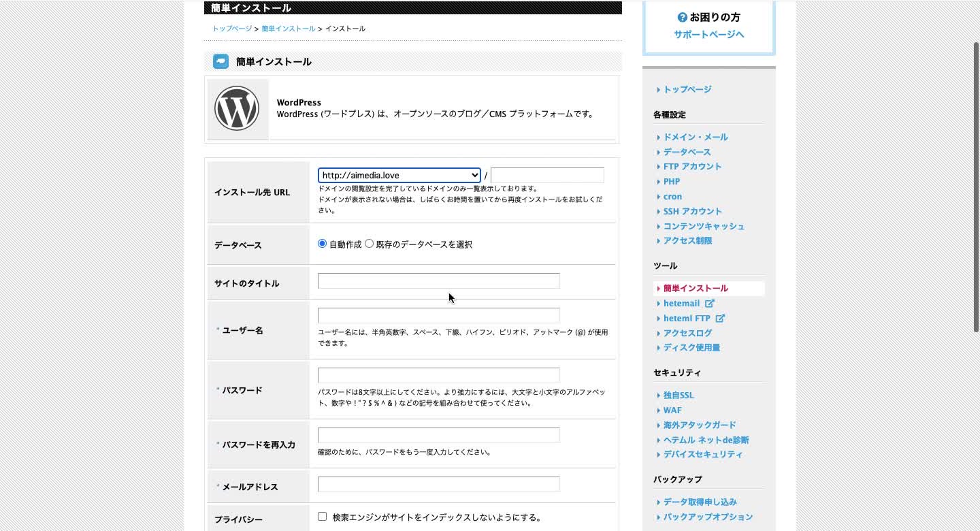Screen dimensions: 980x531
Task: Open 独自SSL in the security section
Action: coord(679,395)
